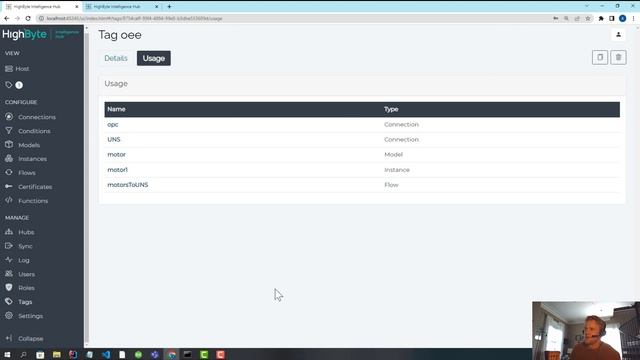Open the Functions page
Image resolution: width=640 pixels, height=360 pixels.
(x=27, y=201)
